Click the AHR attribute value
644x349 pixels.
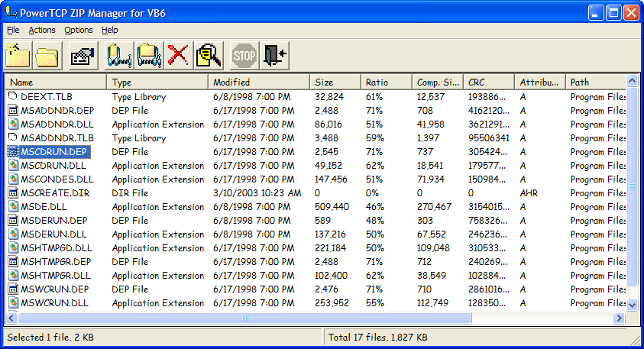click(529, 193)
